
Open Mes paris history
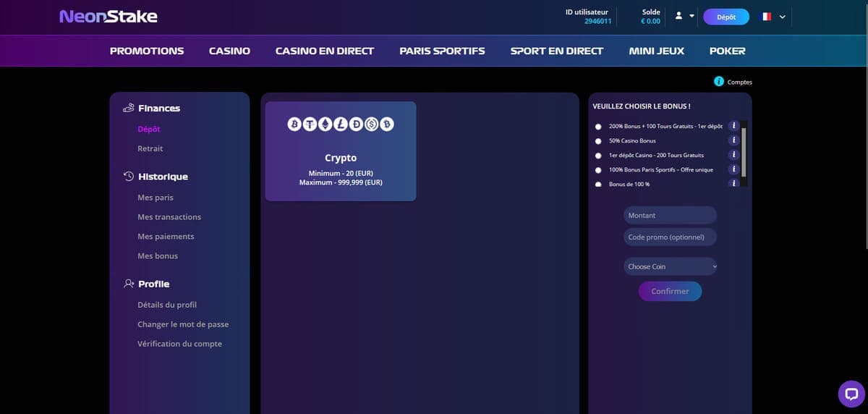[x=156, y=197]
